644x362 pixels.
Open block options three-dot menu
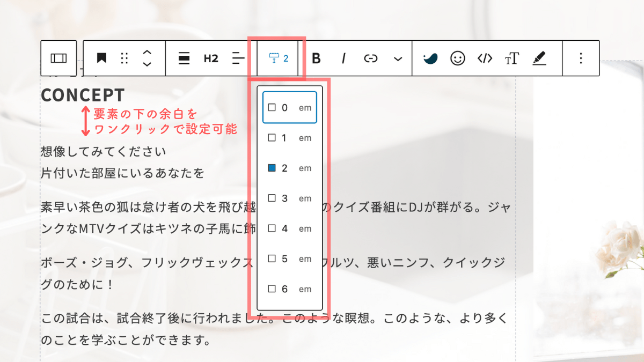pos(581,58)
